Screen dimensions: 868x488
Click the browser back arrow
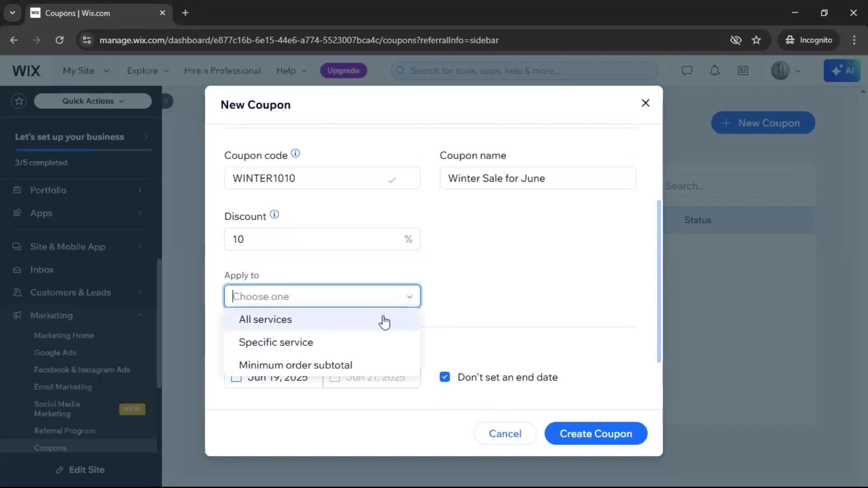pyautogui.click(x=14, y=40)
